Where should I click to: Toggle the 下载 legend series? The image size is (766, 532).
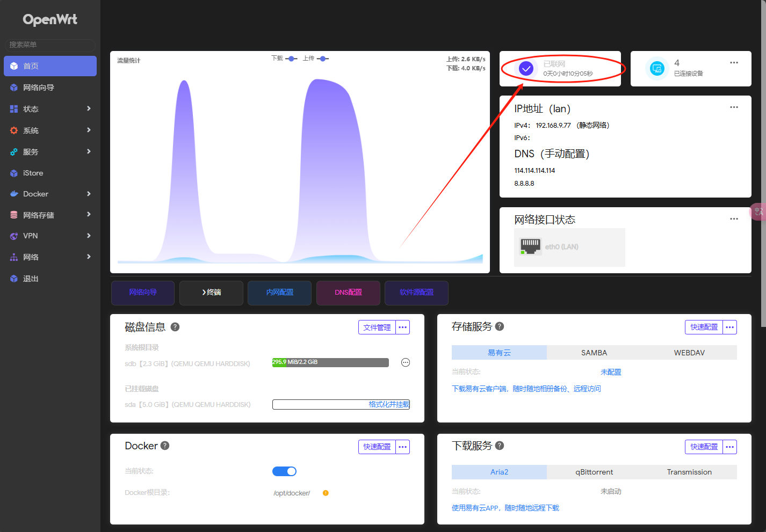click(x=284, y=59)
